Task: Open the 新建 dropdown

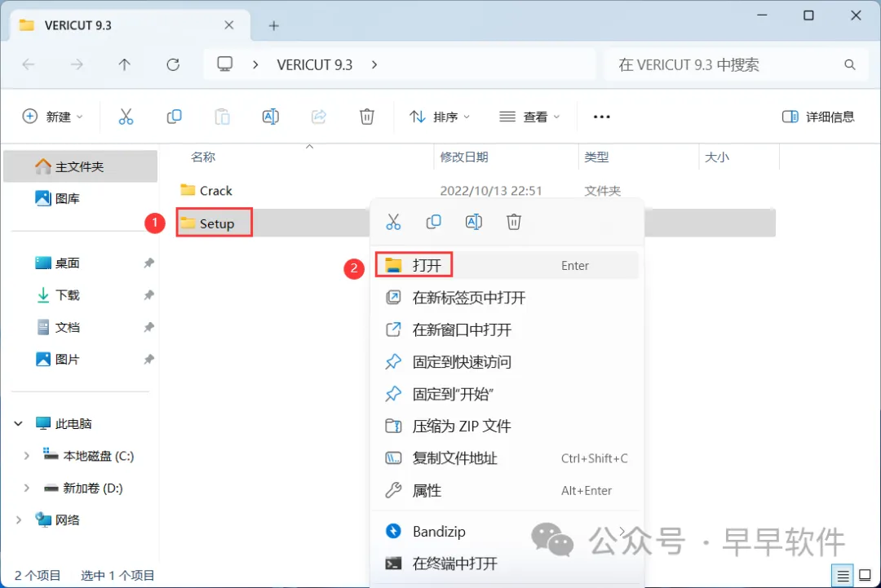Action: coord(52,117)
